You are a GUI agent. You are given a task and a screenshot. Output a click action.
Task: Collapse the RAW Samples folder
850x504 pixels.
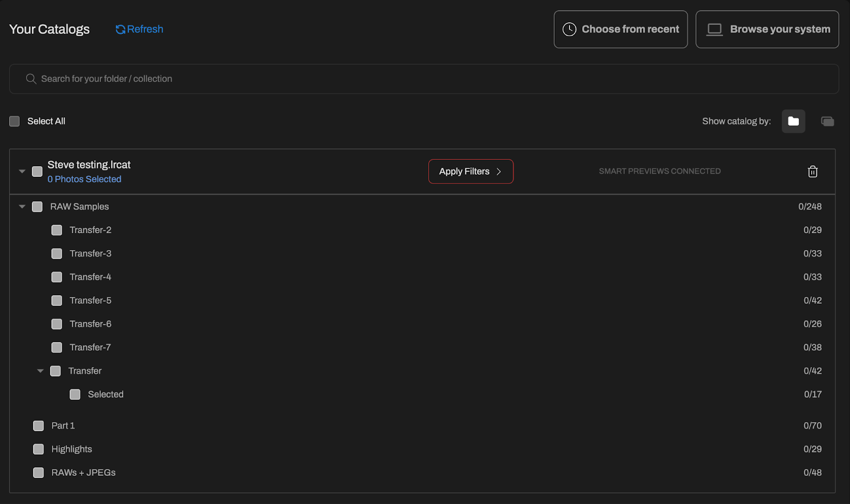pos(22,207)
